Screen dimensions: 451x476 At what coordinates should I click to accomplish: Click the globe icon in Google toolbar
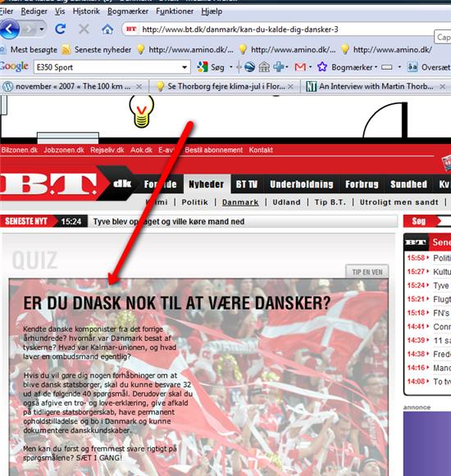click(249, 67)
